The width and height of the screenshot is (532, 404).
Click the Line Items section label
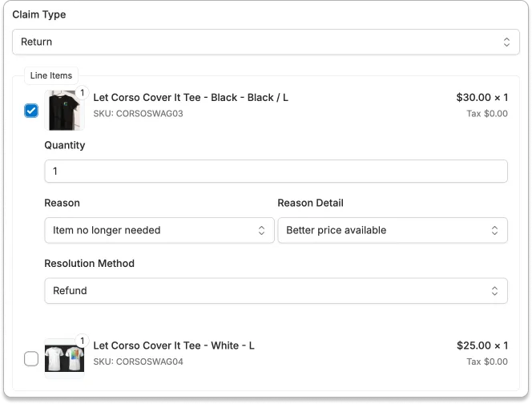coord(51,75)
